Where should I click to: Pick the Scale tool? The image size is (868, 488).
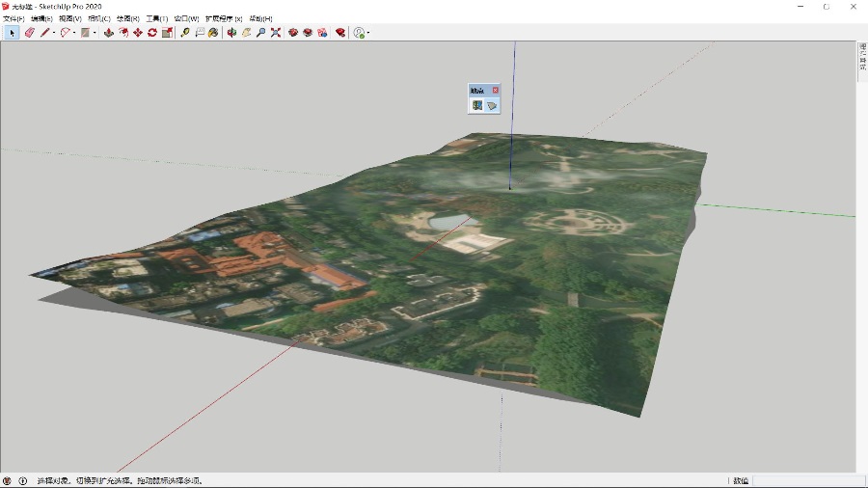click(x=167, y=33)
